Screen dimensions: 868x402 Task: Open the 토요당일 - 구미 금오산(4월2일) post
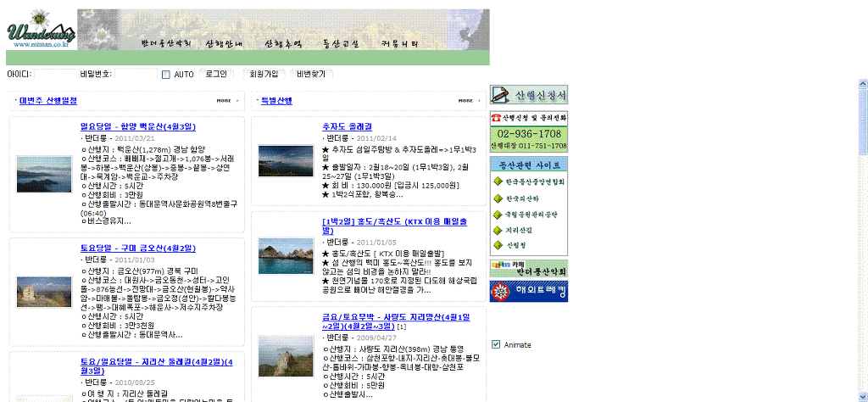point(138,248)
